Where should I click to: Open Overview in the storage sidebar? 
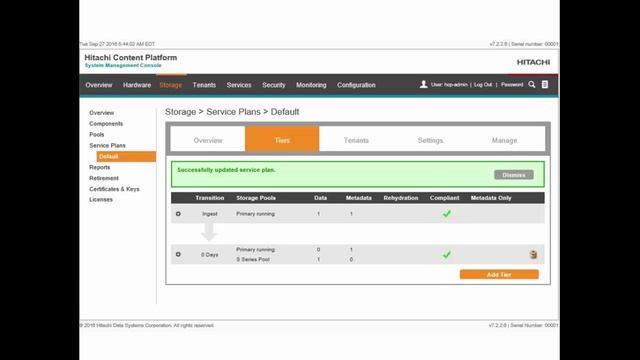coord(102,113)
